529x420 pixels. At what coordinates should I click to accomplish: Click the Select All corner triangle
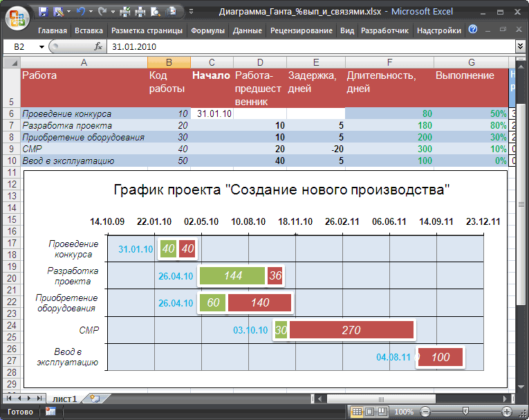[12, 63]
